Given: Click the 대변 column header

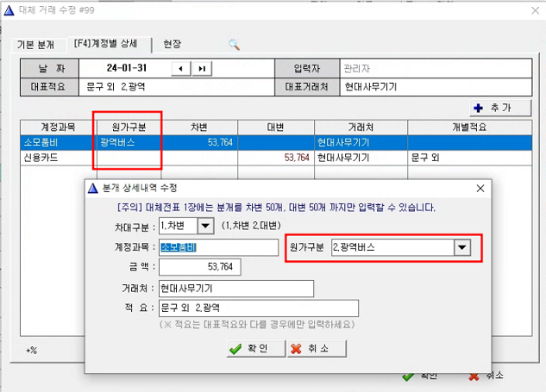Looking at the screenshot, I should (x=276, y=128).
